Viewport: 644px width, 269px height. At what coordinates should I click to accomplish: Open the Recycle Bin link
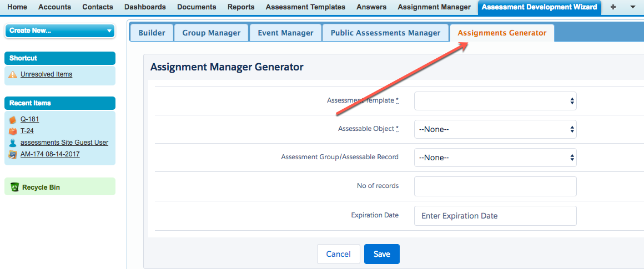[41, 187]
